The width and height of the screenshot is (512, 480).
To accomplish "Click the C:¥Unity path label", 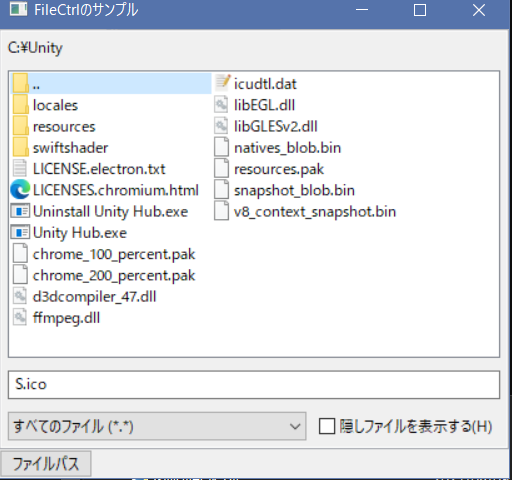I will (35, 48).
